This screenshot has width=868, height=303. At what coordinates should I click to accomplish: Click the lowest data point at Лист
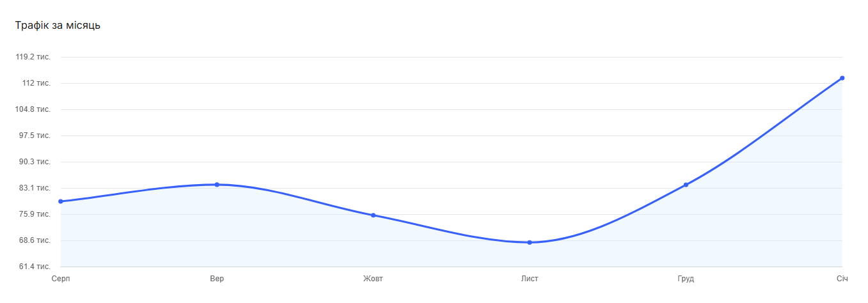point(530,242)
